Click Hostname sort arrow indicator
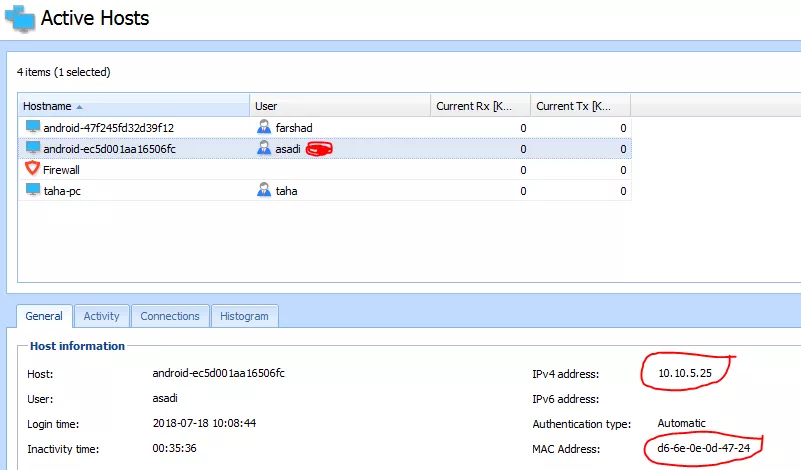Screen dimensions: 801x470 tap(79, 107)
